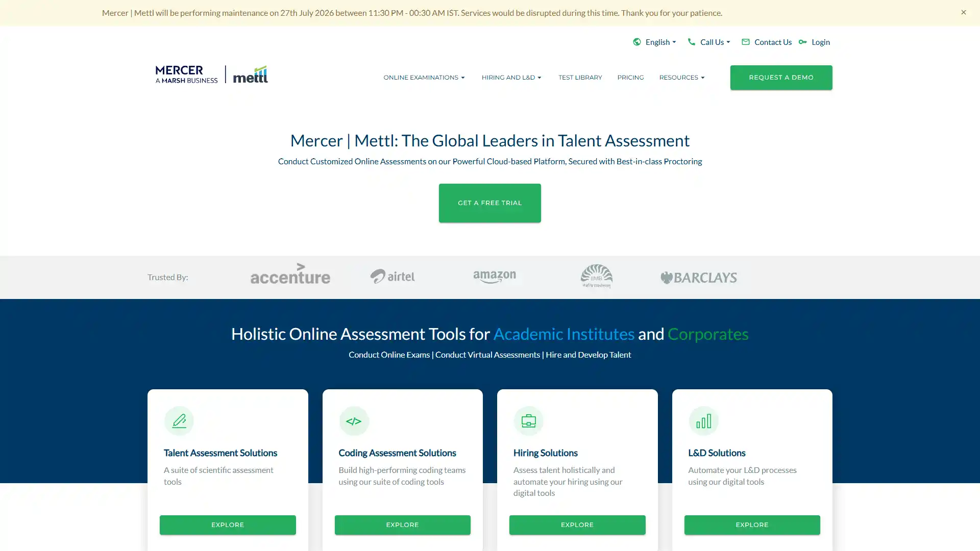The image size is (980, 551).
Task: Click the Academic Institutes highlighted text
Action: [563, 334]
